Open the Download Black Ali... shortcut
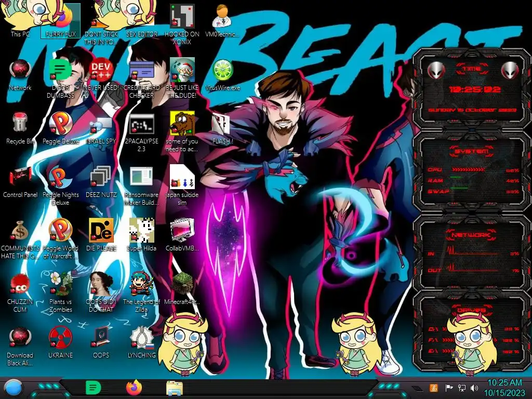This screenshot has width=532, height=399. tap(20, 346)
